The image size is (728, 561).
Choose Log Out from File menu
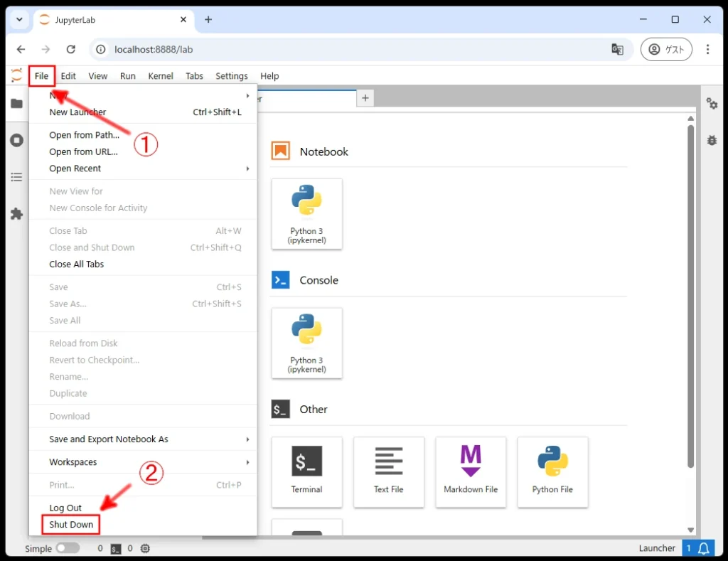143,508
